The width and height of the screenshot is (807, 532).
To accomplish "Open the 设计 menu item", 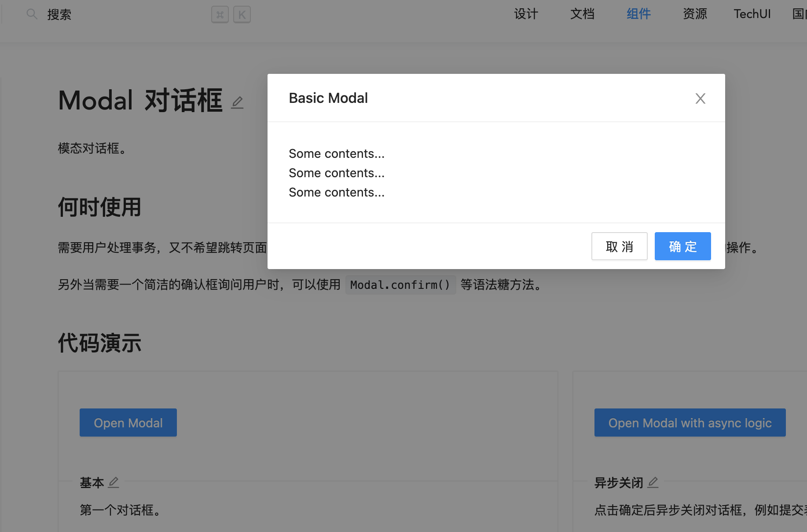I will click(525, 14).
